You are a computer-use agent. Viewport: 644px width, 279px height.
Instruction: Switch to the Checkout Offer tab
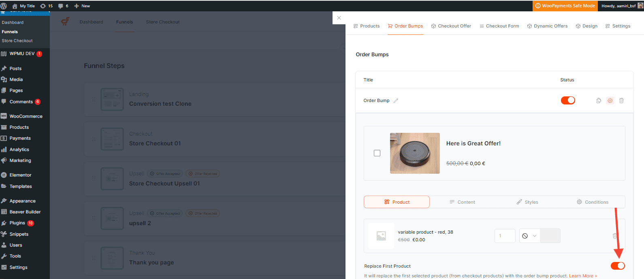point(451,26)
